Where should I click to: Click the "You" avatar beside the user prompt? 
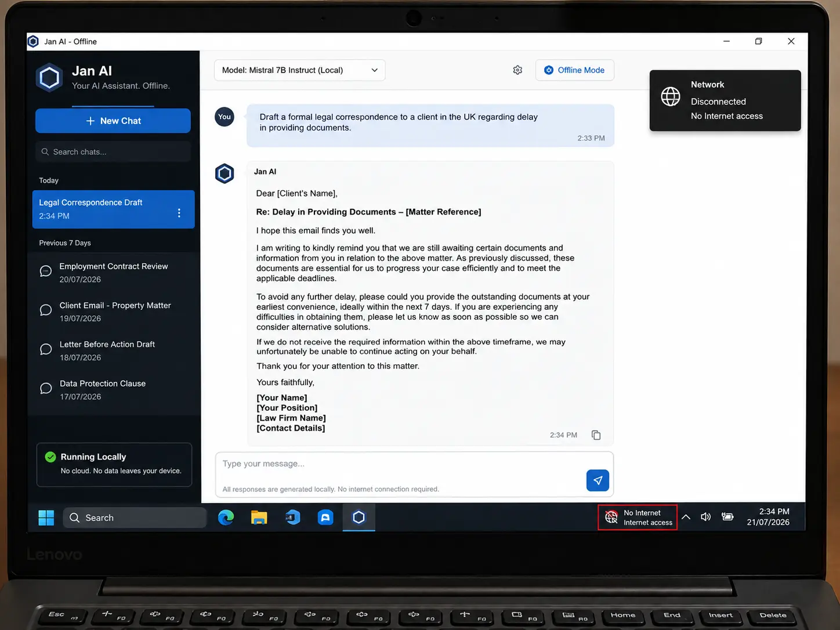point(225,117)
